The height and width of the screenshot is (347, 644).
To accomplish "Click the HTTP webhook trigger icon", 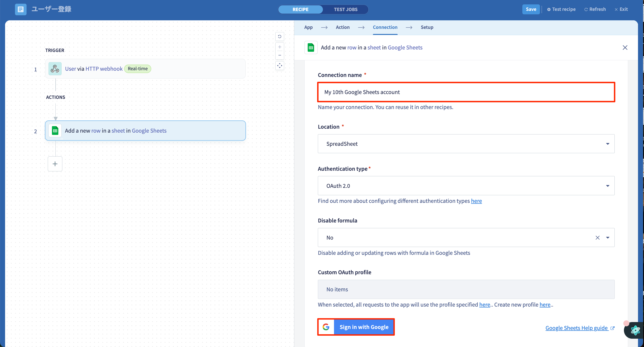I will [55, 69].
